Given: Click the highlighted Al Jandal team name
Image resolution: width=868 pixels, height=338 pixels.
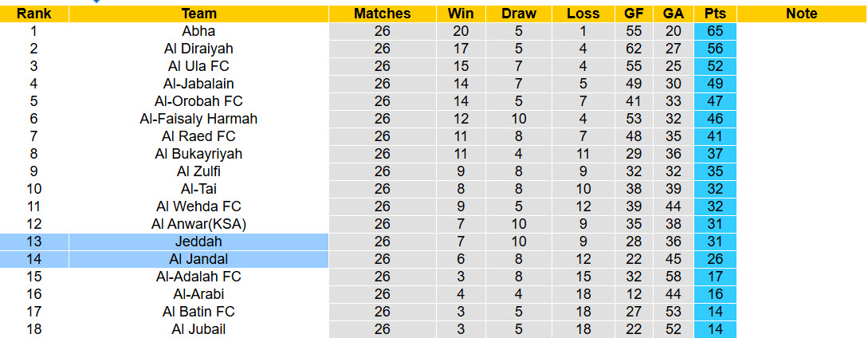Looking at the screenshot, I should tap(198, 259).
